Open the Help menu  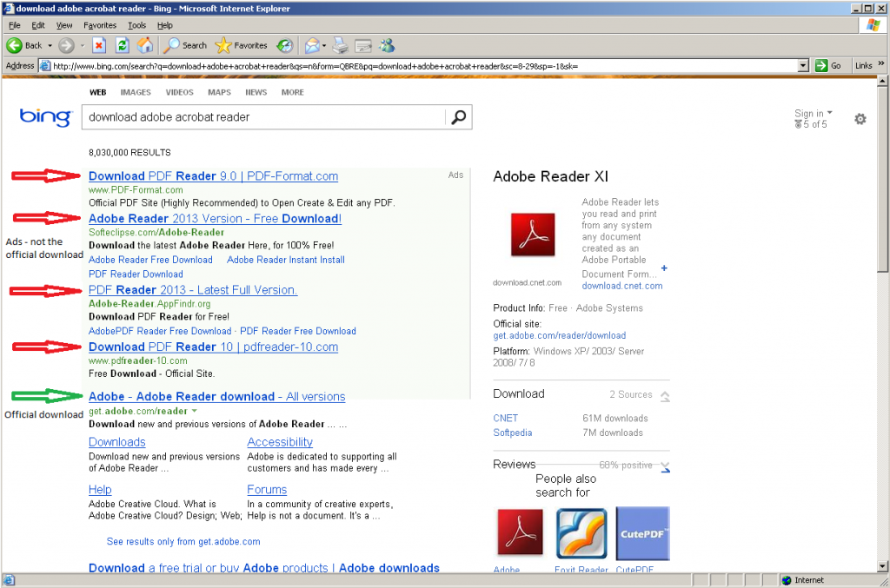click(164, 25)
